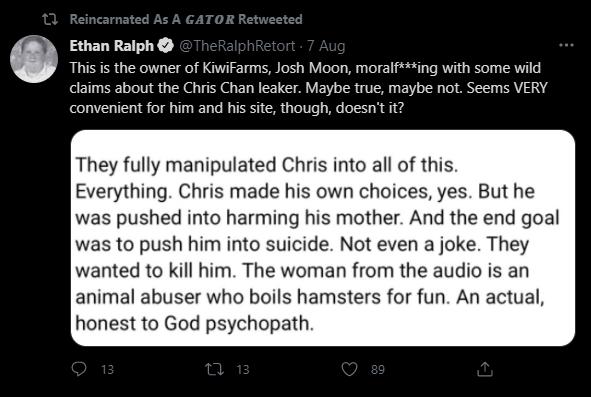Image resolution: width=591 pixels, height=397 pixels.
Task: Click the small retweet icon above the tweet
Action: tap(50, 19)
